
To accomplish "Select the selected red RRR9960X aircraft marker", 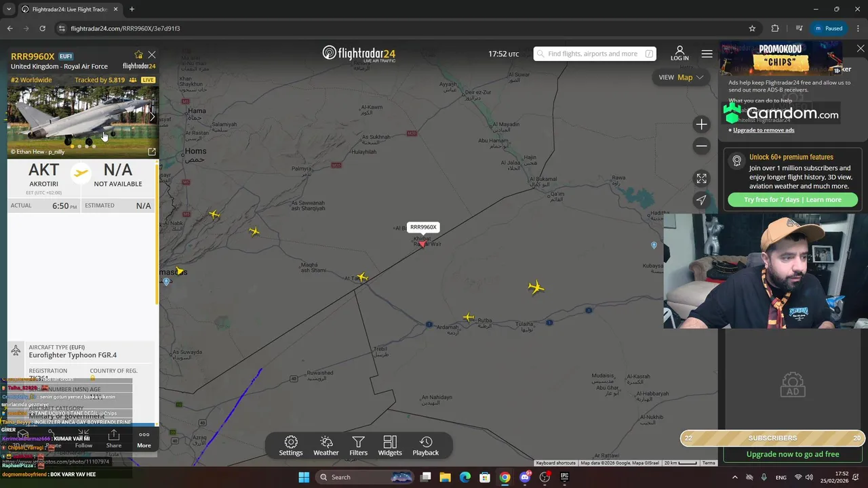I will (x=422, y=244).
